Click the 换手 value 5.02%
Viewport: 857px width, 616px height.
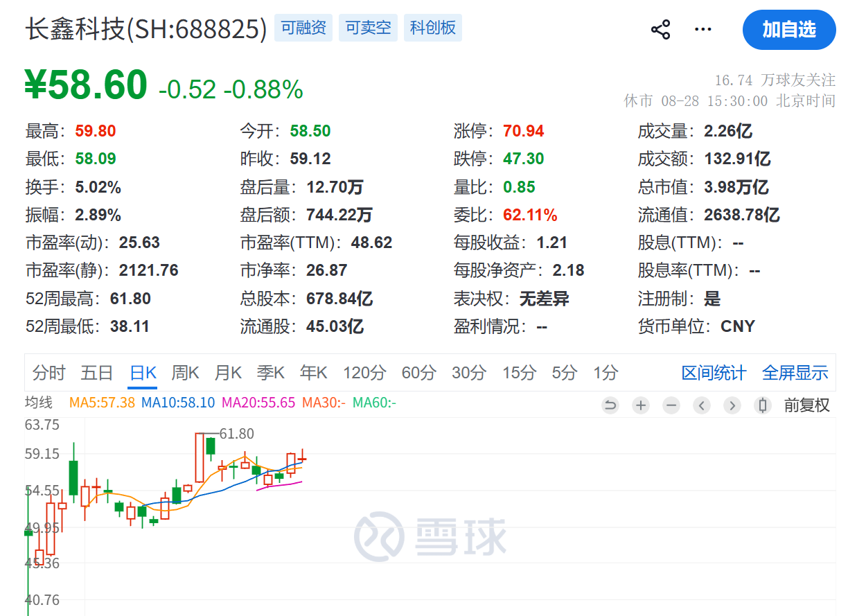click(x=98, y=187)
